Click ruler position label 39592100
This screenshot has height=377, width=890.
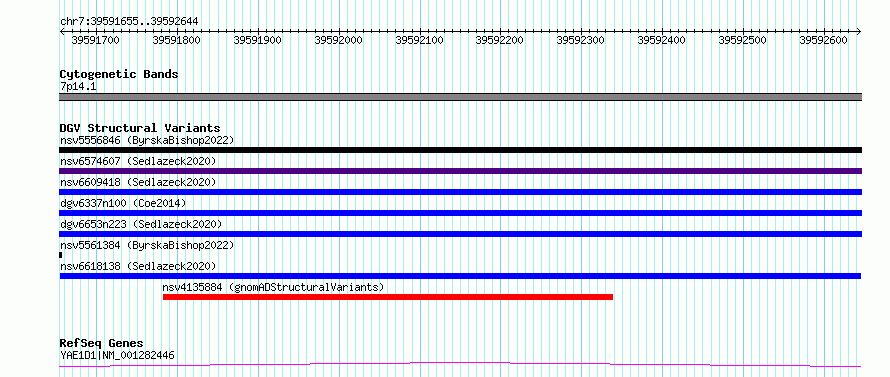419,40
